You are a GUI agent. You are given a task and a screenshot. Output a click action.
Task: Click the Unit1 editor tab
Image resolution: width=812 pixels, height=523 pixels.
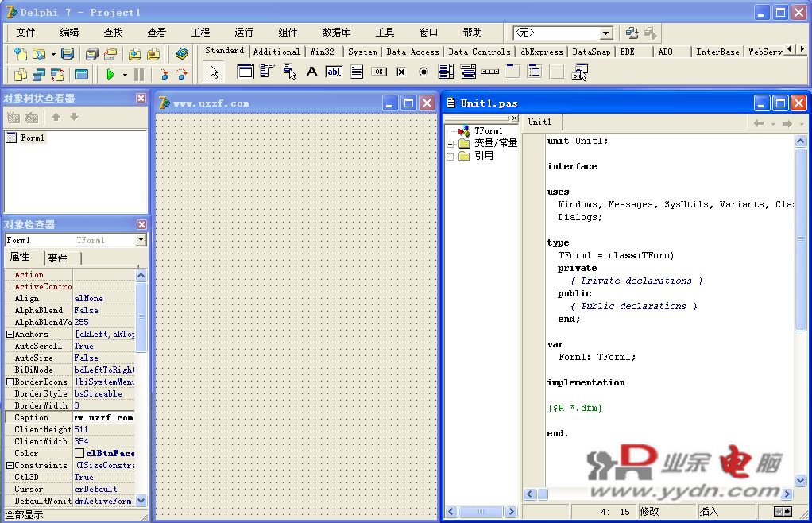(x=539, y=122)
